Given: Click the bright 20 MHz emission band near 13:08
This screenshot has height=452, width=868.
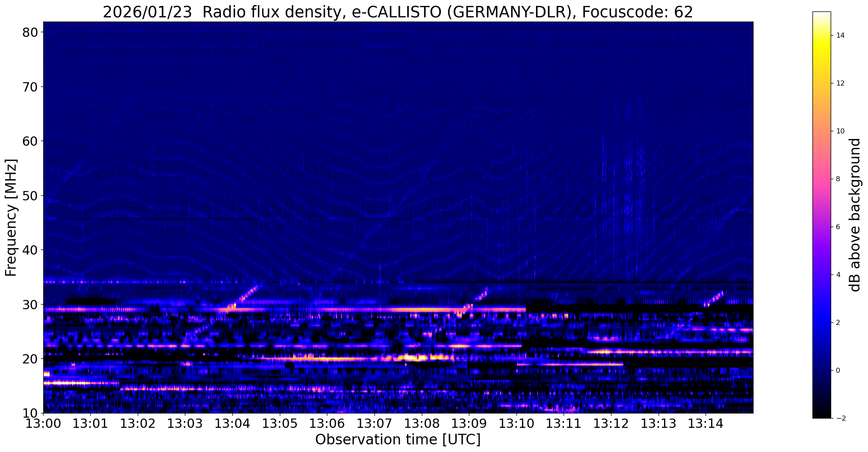Looking at the screenshot, I should point(420,358).
